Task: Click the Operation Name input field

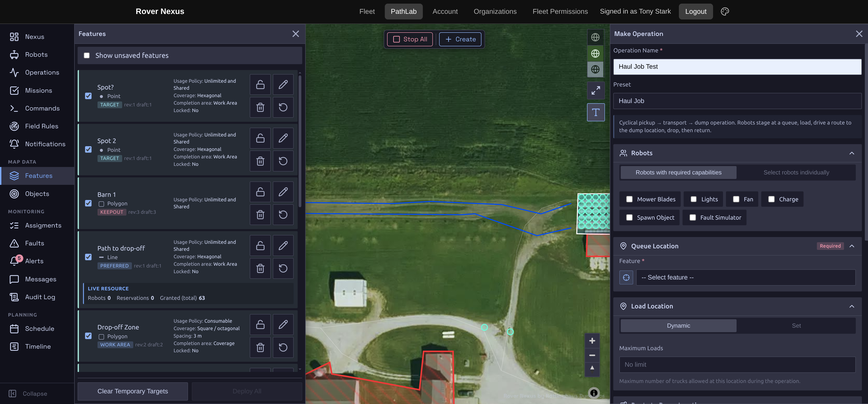Action: 737,67
